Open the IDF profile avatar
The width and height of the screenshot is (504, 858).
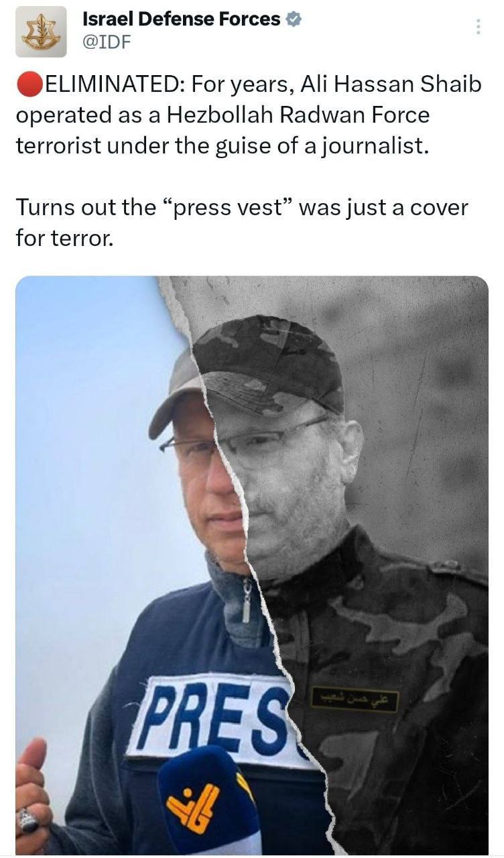[41, 32]
